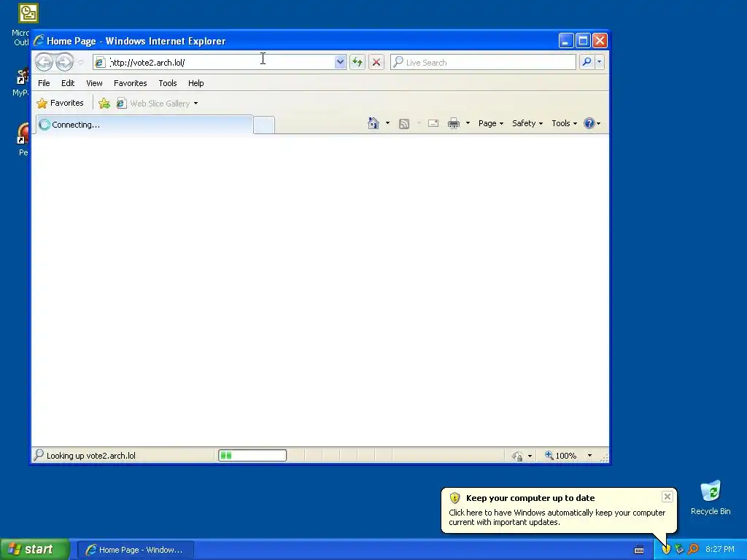
Task: Click the 8:27 PM system clock
Action: tap(720, 549)
